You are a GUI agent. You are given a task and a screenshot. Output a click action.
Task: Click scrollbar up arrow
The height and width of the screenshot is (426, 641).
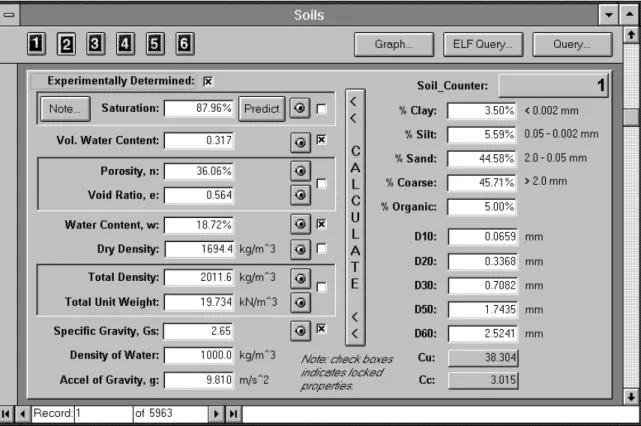[x=632, y=35]
